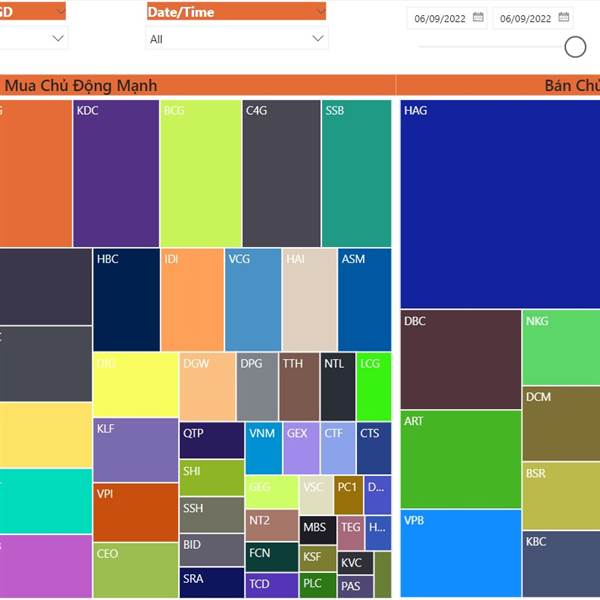
Task: Select the DGW treemap block
Action: pos(207,386)
